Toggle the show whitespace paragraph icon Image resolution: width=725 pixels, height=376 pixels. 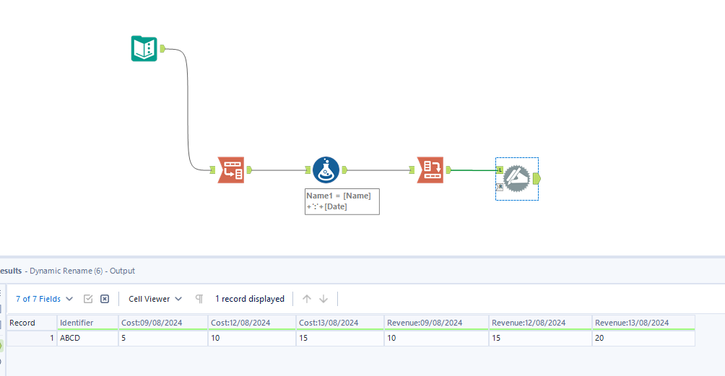point(199,299)
